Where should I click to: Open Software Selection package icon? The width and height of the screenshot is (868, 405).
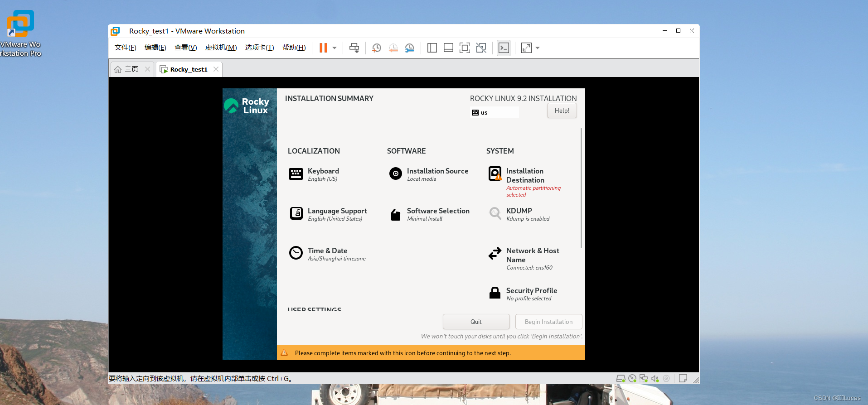pos(396,215)
